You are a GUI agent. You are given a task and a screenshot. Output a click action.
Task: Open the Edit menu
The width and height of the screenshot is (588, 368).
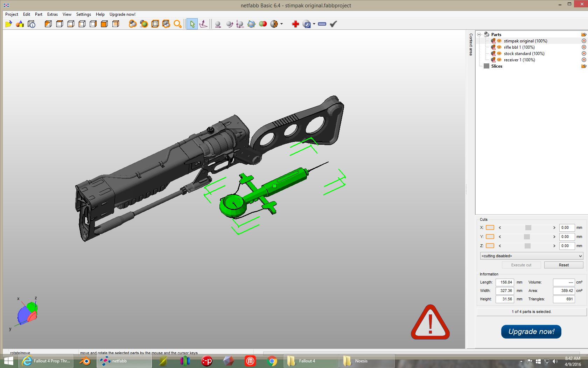point(27,14)
